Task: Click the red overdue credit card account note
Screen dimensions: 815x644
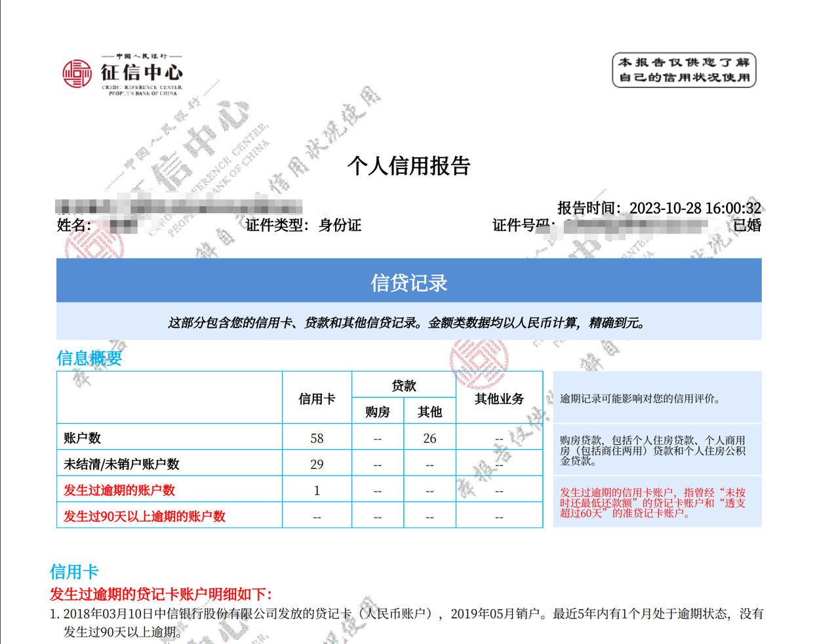Action: click(652, 503)
